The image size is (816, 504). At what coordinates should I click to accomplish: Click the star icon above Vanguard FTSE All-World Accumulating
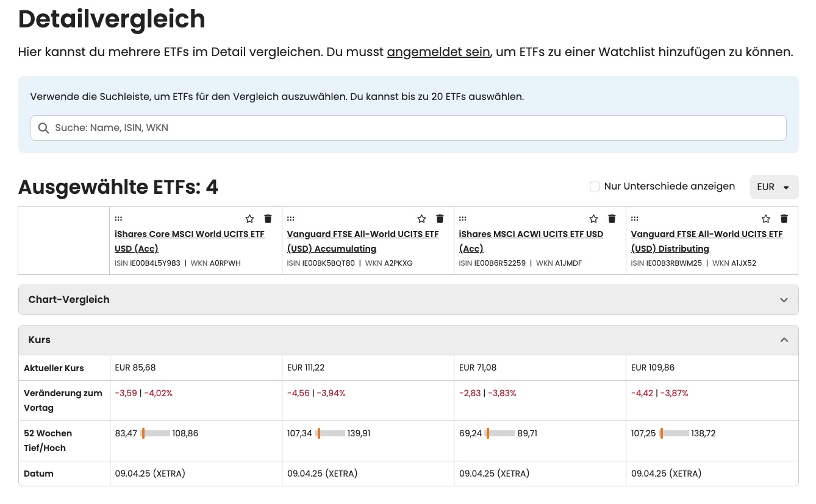pyautogui.click(x=421, y=218)
